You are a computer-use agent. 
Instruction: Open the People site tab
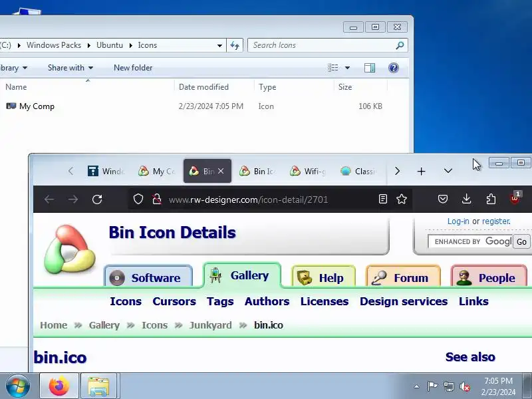click(x=489, y=277)
